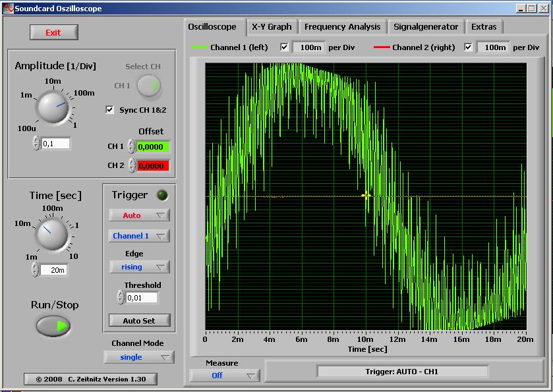
Task: Click the Trigger indicator LED
Action: 162,195
